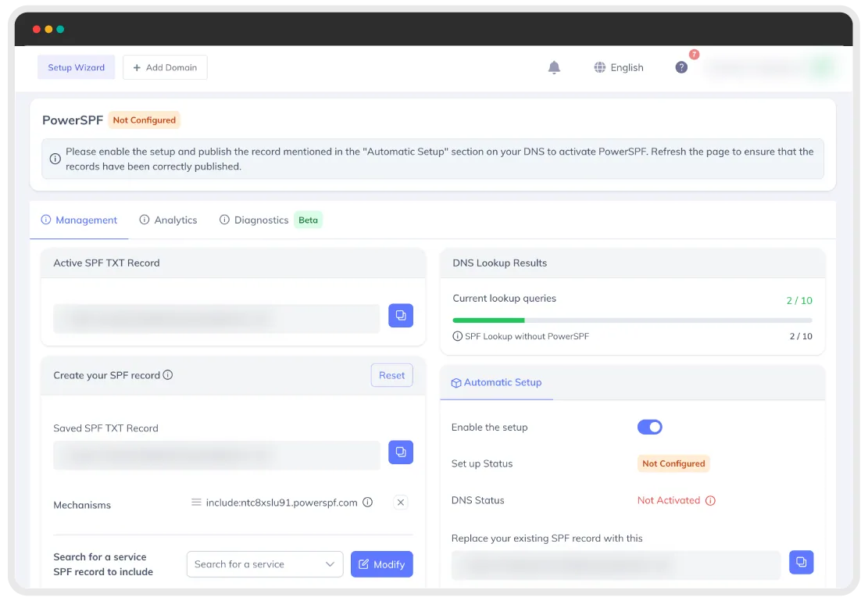The height and width of the screenshot is (601, 868).
Task: Switch to the Analytics tab
Action: coord(168,220)
